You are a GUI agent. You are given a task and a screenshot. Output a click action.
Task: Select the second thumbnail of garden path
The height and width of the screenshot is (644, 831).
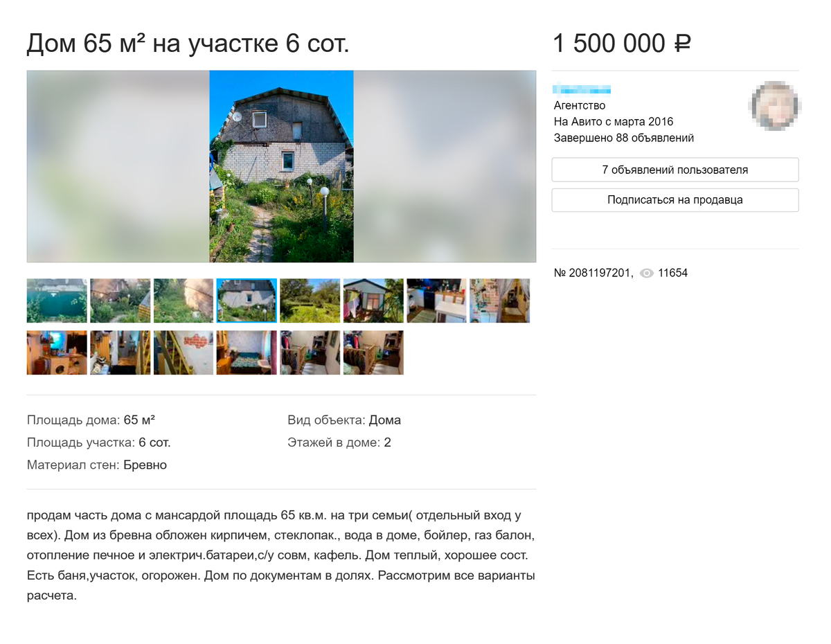(x=120, y=301)
